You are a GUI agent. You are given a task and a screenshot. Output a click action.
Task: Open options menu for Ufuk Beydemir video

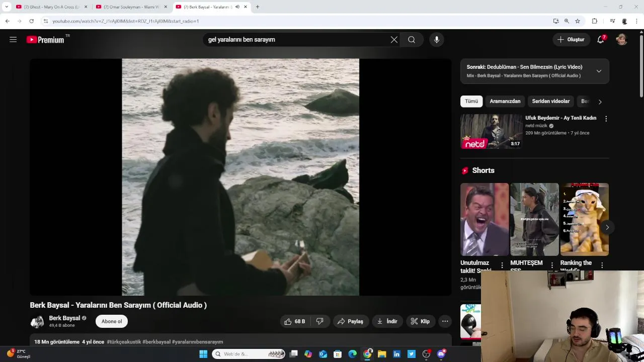(x=606, y=119)
